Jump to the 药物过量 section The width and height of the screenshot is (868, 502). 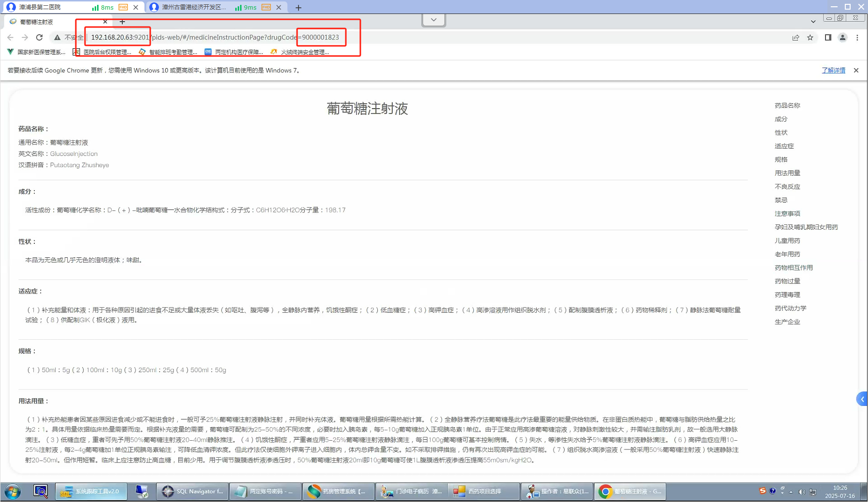coord(787,281)
